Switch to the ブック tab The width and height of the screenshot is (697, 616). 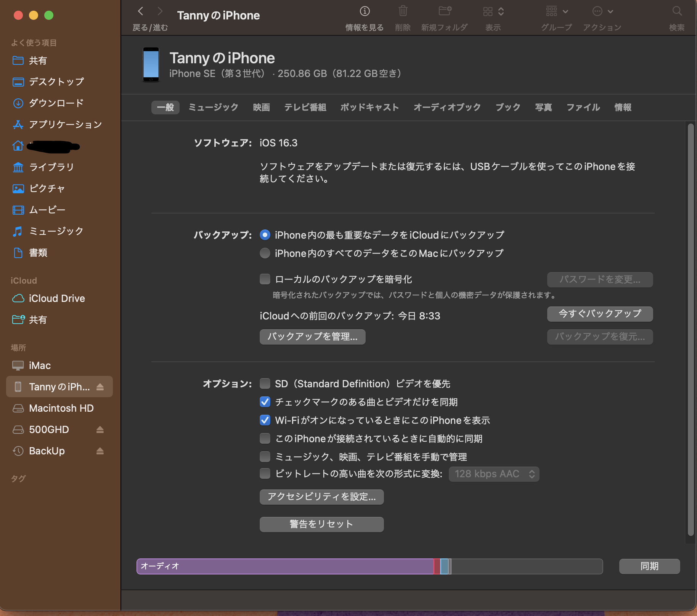point(508,107)
